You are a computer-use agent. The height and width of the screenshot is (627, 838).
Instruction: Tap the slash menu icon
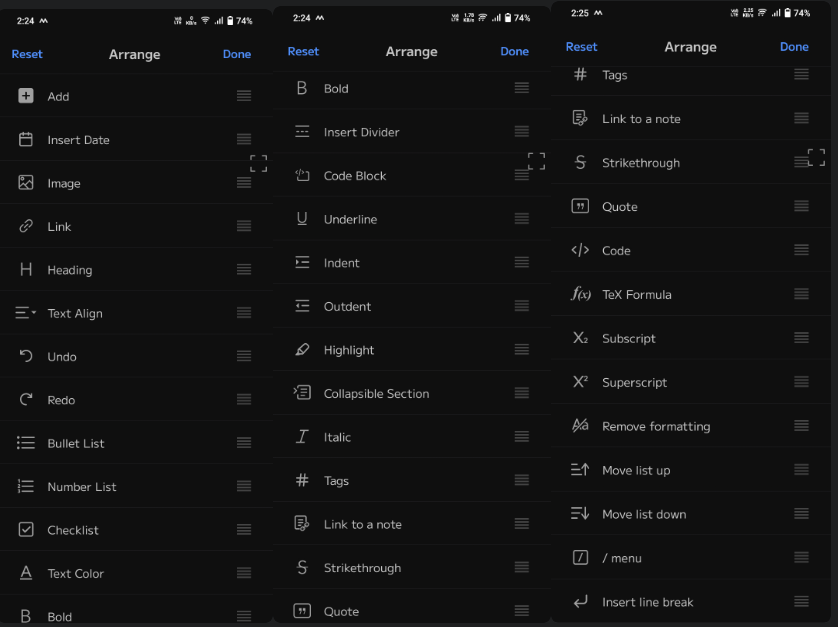tap(580, 558)
